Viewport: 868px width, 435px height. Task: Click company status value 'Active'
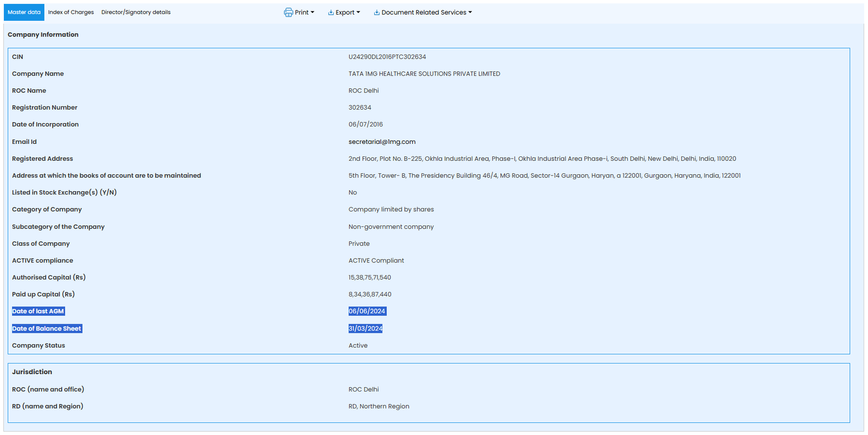coord(358,345)
